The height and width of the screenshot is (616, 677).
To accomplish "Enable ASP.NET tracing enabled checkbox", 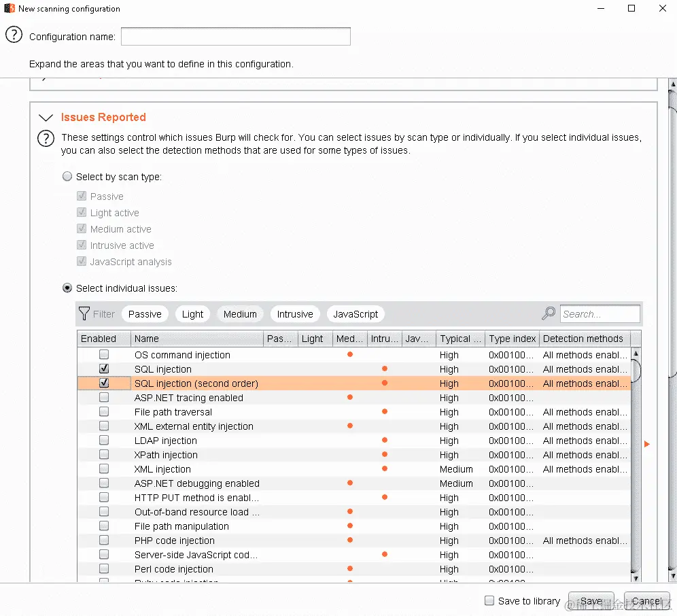I will (103, 397).
